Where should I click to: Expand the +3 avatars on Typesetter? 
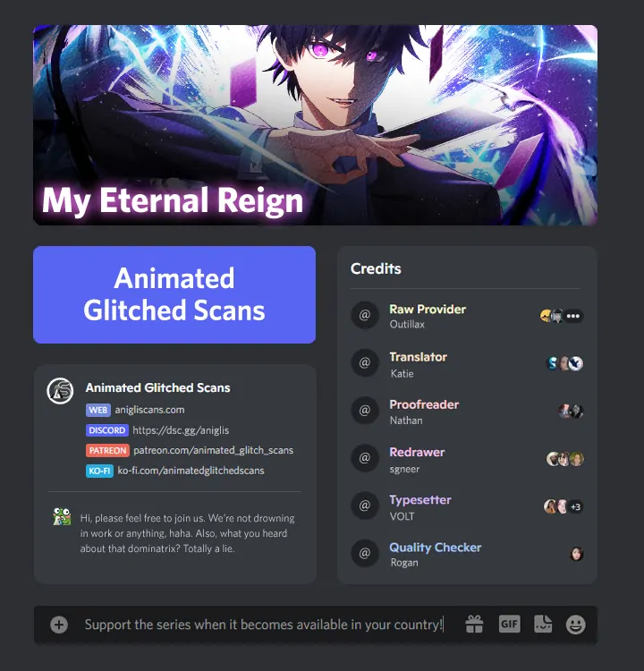pos(575,506)
